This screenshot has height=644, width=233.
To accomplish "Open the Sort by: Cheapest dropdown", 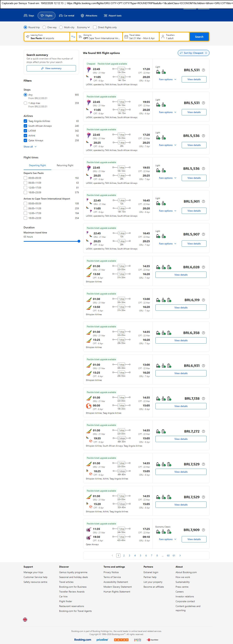I will click(x=193, y=53).
